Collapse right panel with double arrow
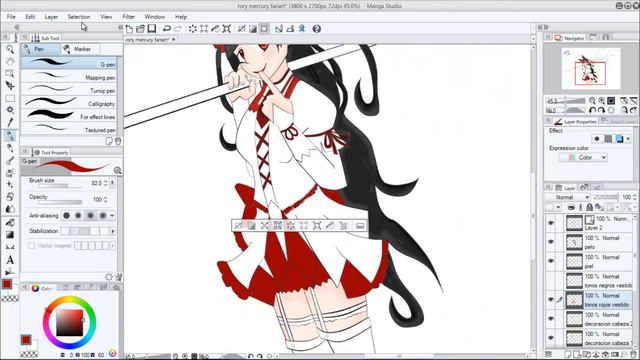Viewport: 640px width, 360px height. coord(545,27)
